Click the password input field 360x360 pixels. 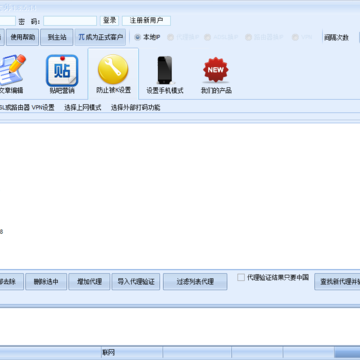[x=70, y=21]
